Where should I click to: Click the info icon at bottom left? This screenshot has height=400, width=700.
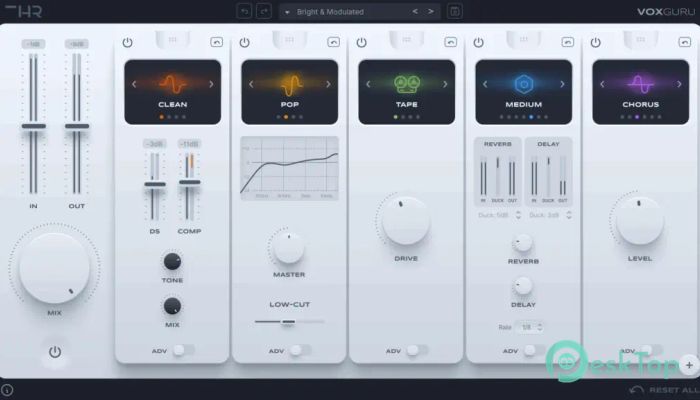tap(7, 389)
